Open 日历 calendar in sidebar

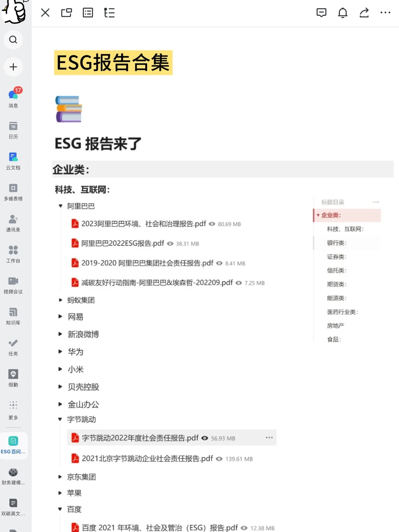point(13,130)
